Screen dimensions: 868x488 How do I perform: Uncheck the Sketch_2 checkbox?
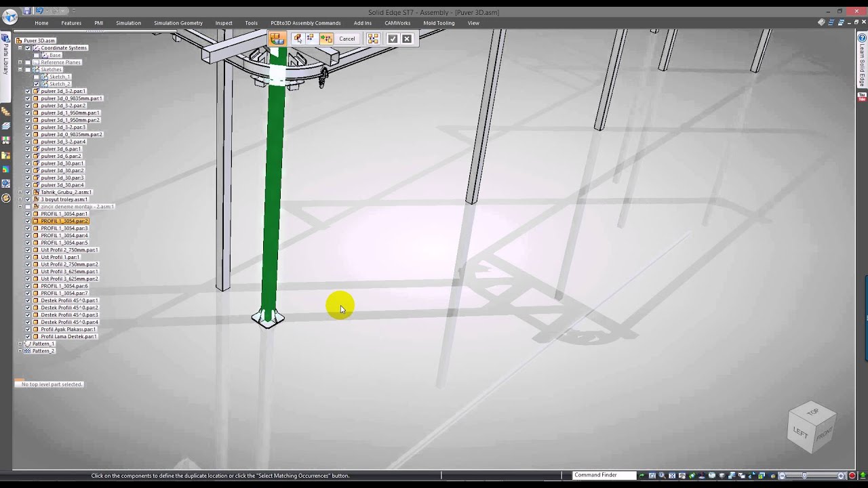point(36,84)
